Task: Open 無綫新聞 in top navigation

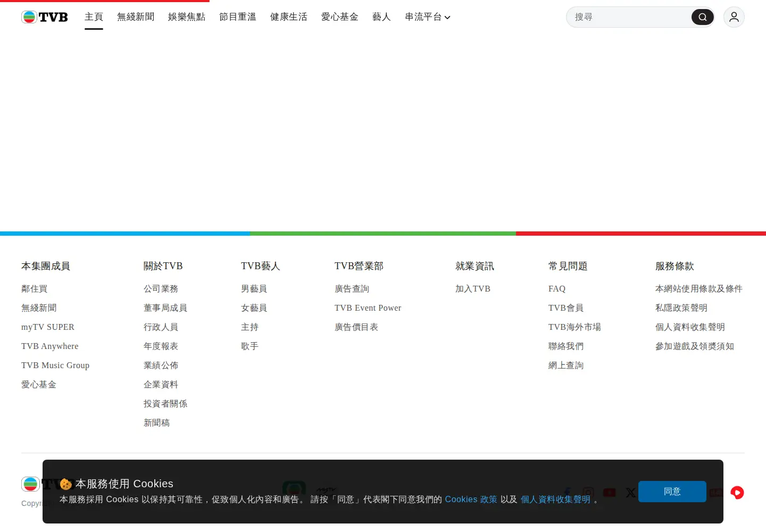Action: (136, 17)
